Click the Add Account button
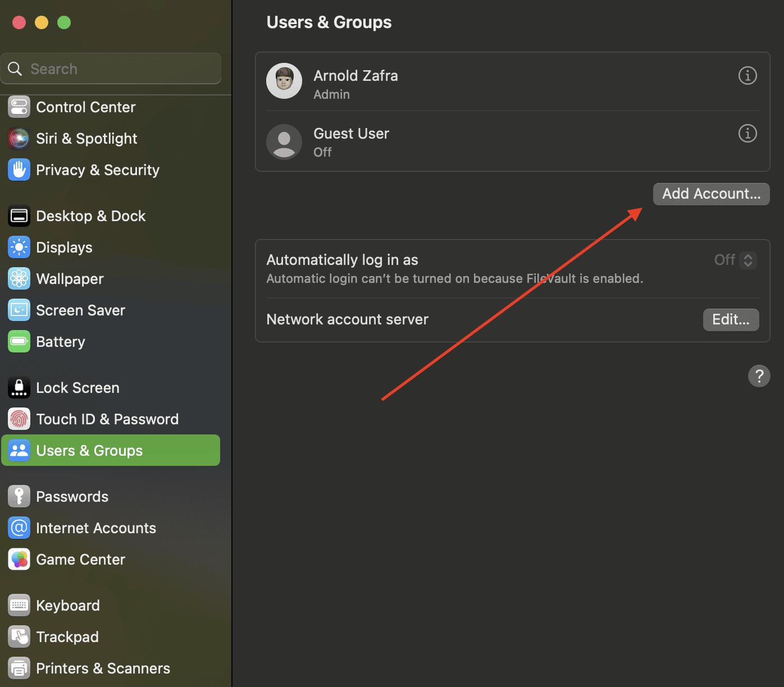Image resolution: width=784 pixels, height=687 pixels. (711, 194)
